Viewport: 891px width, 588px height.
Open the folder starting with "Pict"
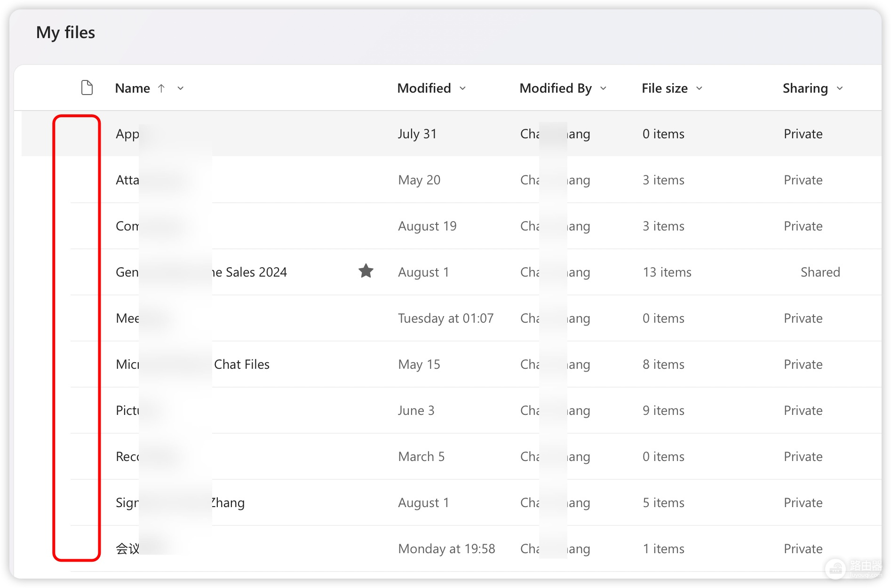click(127, 411)
